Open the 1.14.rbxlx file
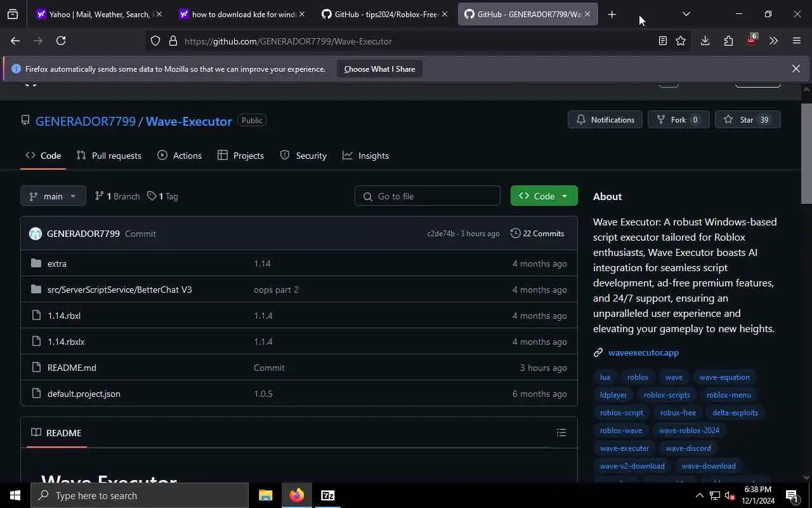Viewport: 812px width, 508px height. 66,342
